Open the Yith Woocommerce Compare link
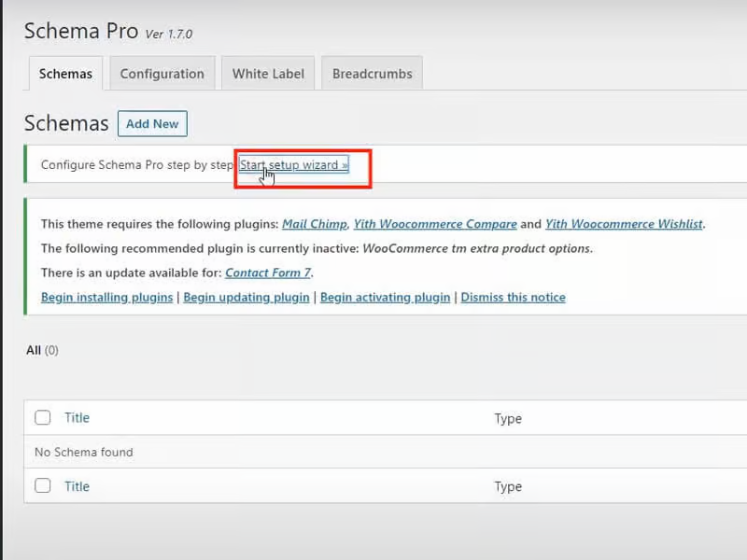Image resolution: width=747 pixels, height=560 pixels. pos(434,224)
